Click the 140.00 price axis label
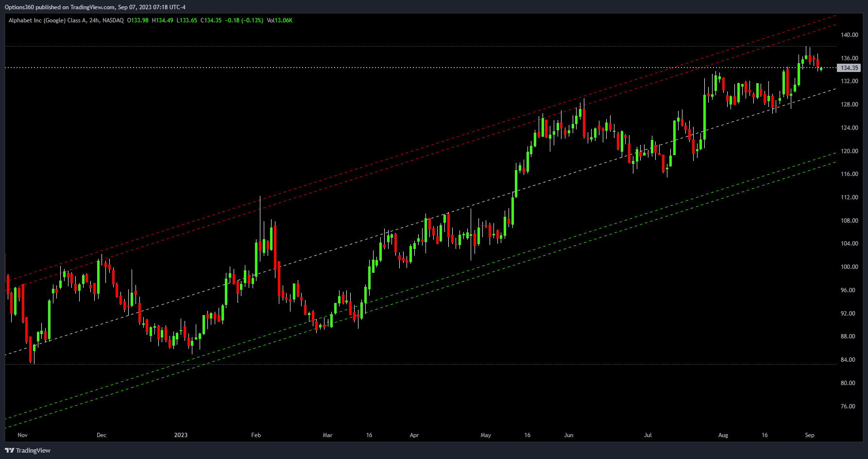Screen dimensions: 868x459 tap(850, 35)
